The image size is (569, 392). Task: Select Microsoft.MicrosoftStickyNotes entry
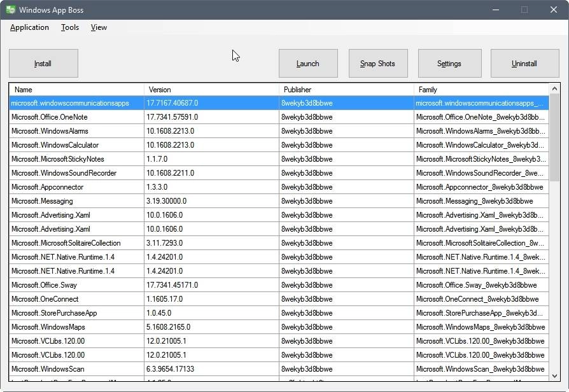[x=279, y=159]
